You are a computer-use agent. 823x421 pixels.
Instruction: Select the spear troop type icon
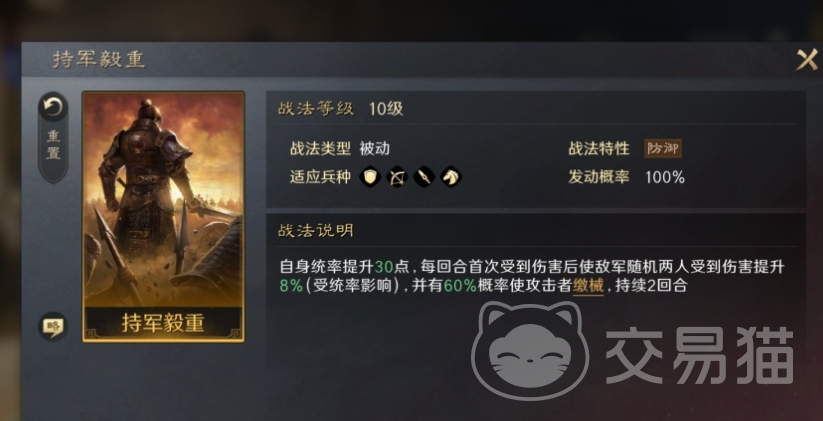click(x=424, y=177)
